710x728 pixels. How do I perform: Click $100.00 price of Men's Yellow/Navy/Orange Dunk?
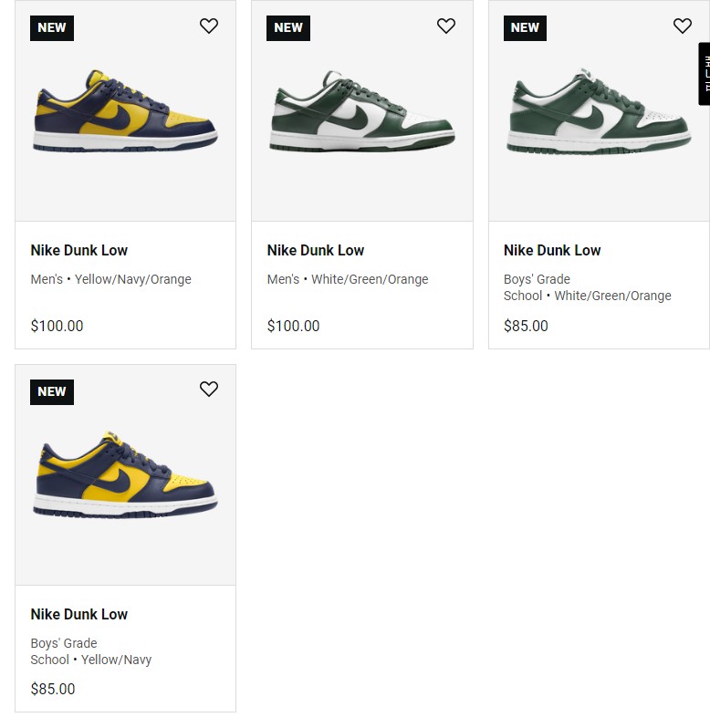click(57, 326)
